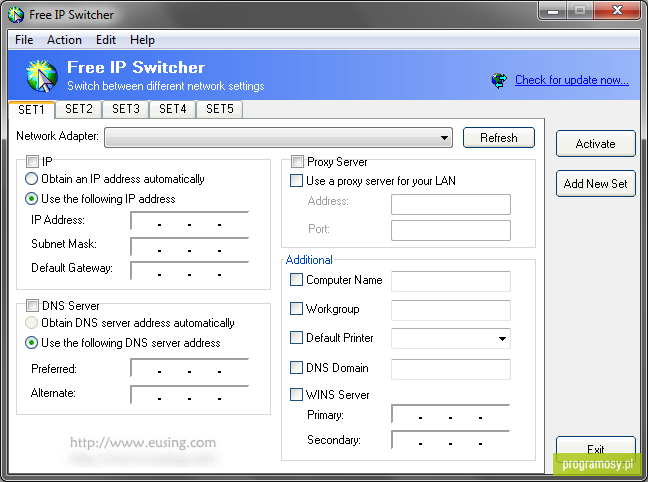Click the Add New Set button
Viewport: 648px width, 482px height.
596,184
